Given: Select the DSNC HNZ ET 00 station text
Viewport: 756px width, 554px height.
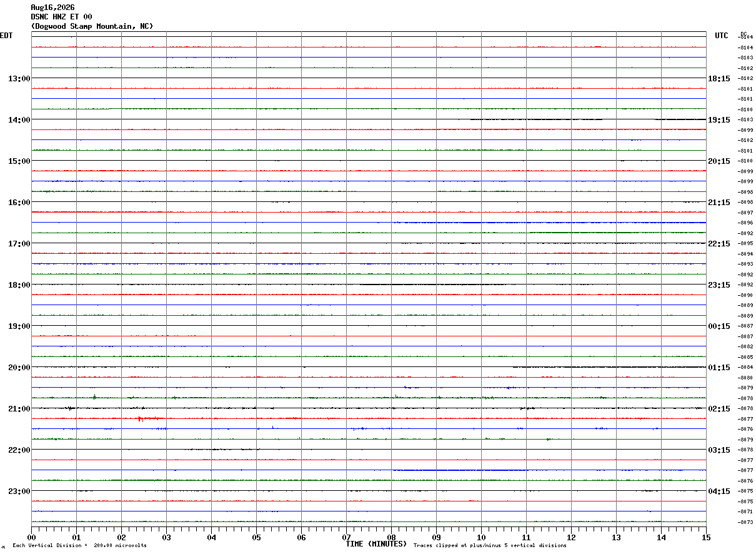Looking at the screenshot, I should (62, 17).
